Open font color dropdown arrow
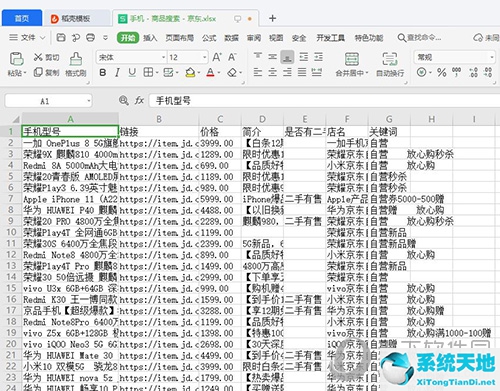Screen dimensions: 500x391 tap(219, 73)
